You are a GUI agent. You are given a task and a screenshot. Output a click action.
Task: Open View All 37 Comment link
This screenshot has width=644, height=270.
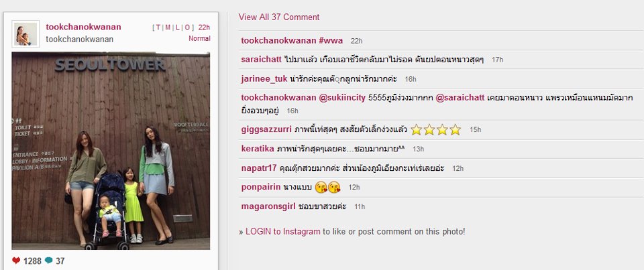pos(279,17)
